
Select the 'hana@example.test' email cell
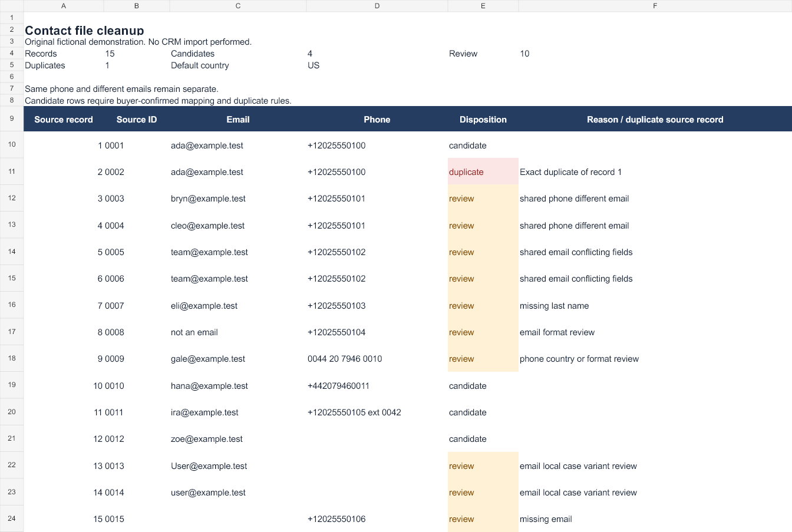[x=238, y=386]
